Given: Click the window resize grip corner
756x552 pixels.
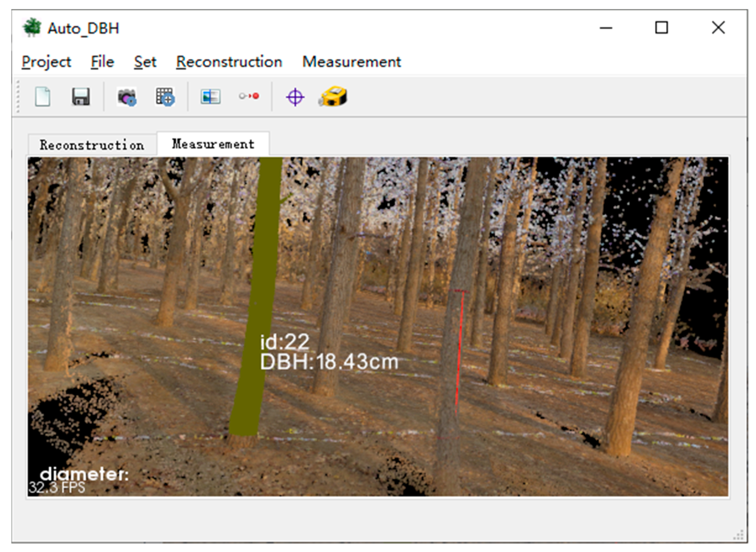Looking at the screenshot, I should coord(738,535).
